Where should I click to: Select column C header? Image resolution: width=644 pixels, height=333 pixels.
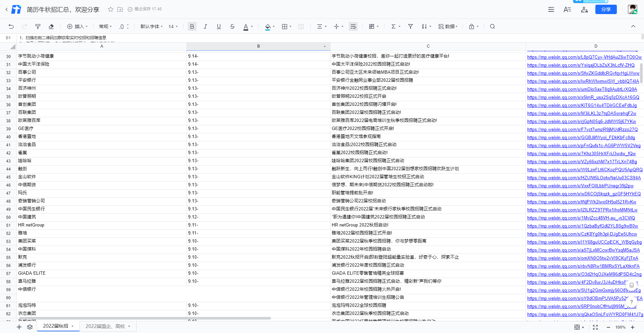[x=428, y=46]
